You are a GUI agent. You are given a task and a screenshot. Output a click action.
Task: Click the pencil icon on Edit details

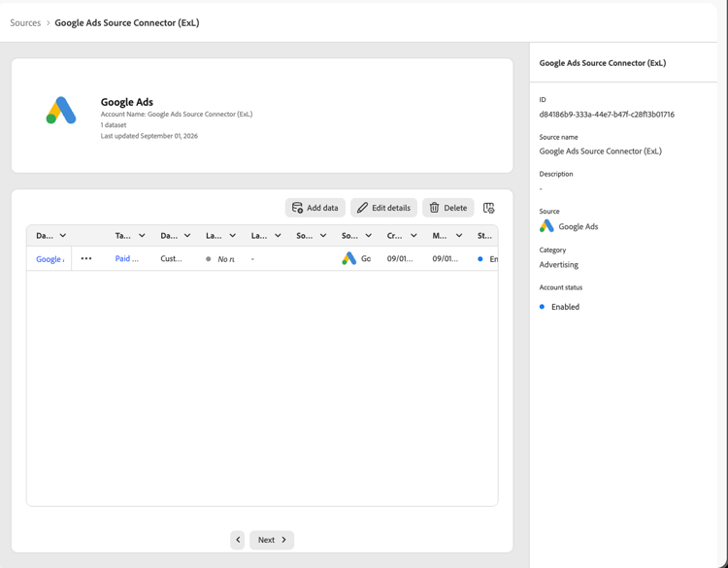click(362, 208)
